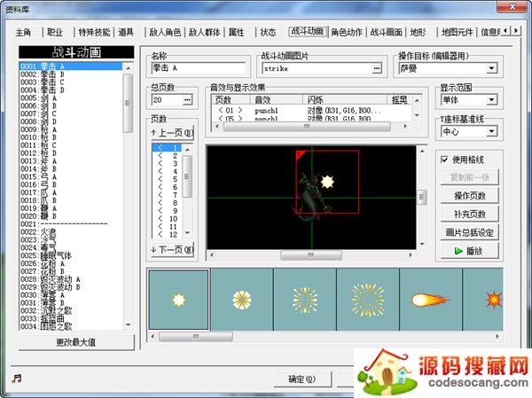The height and width of the screenshot is (398, 532).
Task: Go to previous page with 上一页
Action: click(172, 133)
